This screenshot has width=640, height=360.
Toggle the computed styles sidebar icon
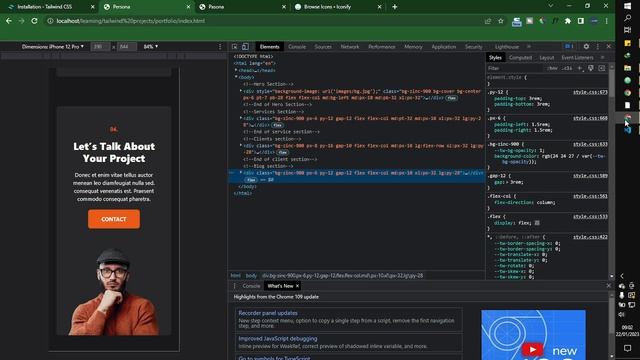(x=602, y=68)
